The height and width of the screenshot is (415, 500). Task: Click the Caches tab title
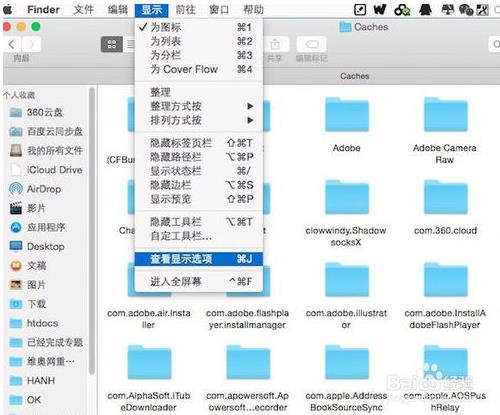click(x=355, y=76)
